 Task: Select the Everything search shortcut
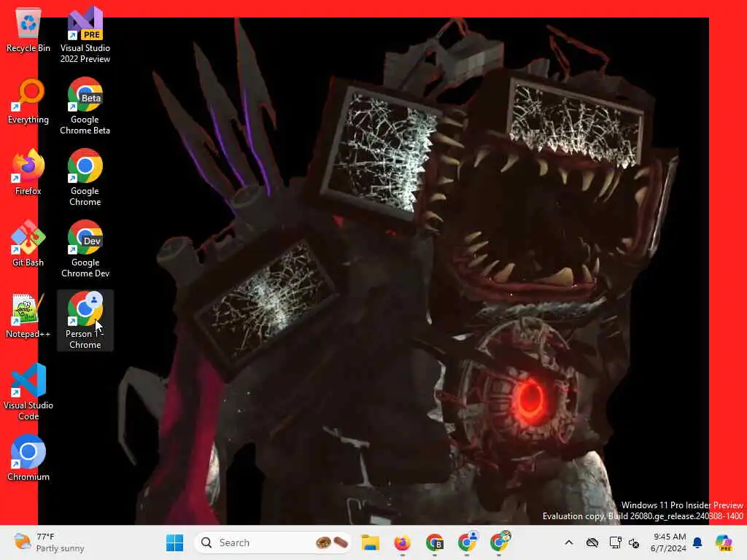pos(28,101)
